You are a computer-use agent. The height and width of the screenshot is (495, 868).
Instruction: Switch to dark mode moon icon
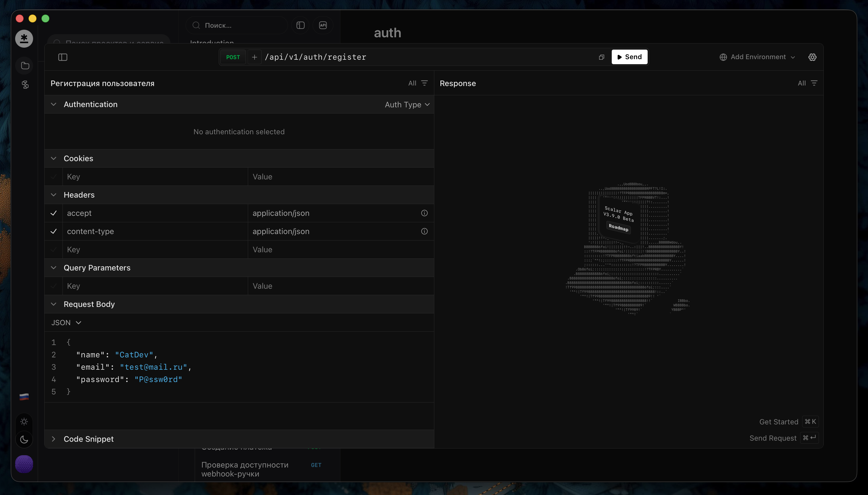click(x=24, y=440)
